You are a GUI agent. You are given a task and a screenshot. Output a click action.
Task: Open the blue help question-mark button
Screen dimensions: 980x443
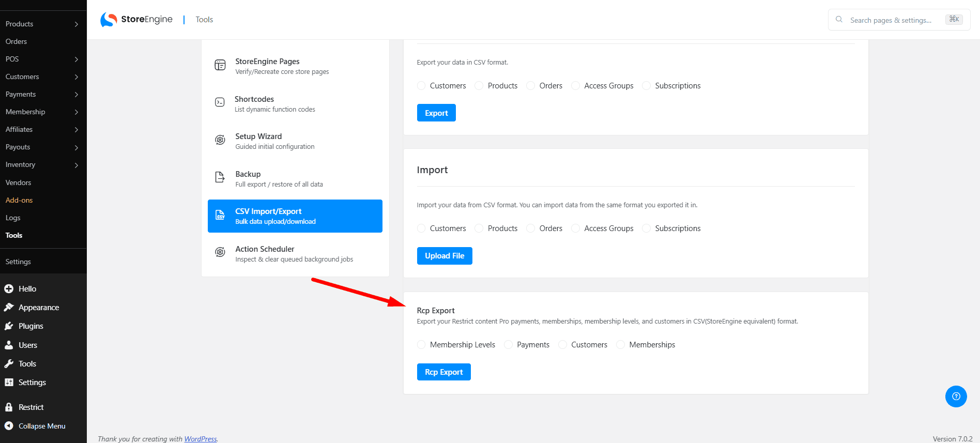click(x=956, y=396)
